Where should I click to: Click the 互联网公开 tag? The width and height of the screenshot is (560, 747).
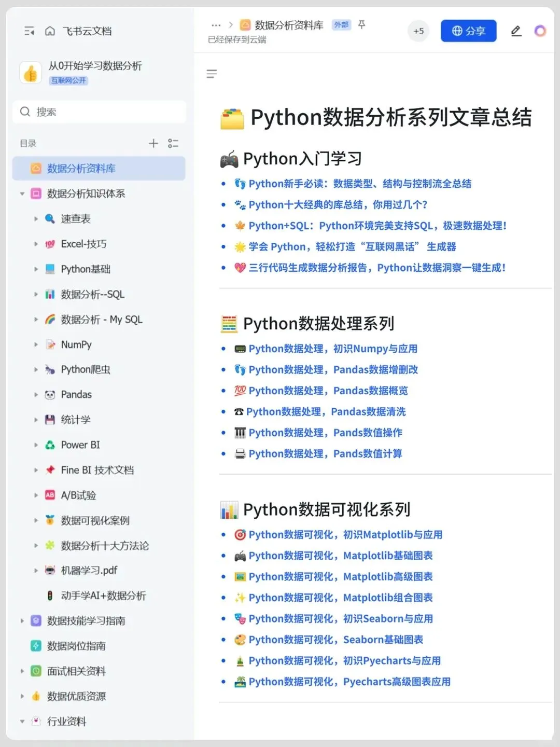click(68, 80)
